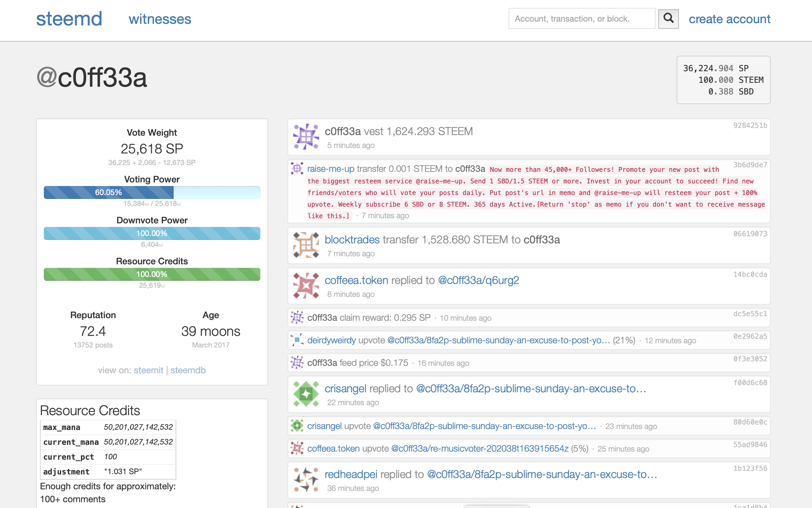Image resolution: width=812 pixels, height=508 pixels.
Task: Open the raise-me-up account link
Action: 331,169
